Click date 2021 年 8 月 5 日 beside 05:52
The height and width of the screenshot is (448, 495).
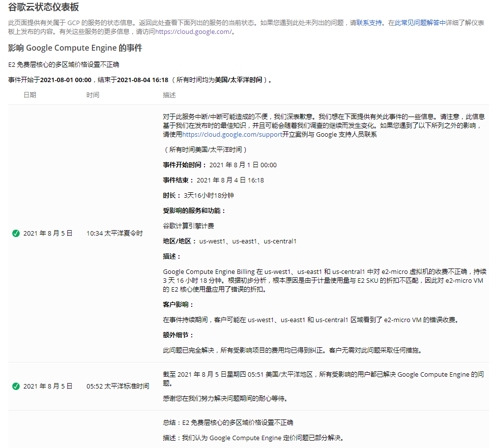click(48, 386)
